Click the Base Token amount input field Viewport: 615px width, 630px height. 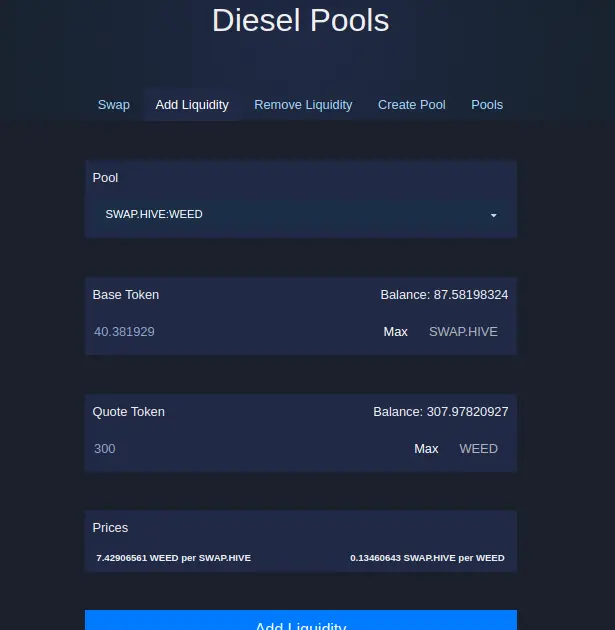point(233,332)
